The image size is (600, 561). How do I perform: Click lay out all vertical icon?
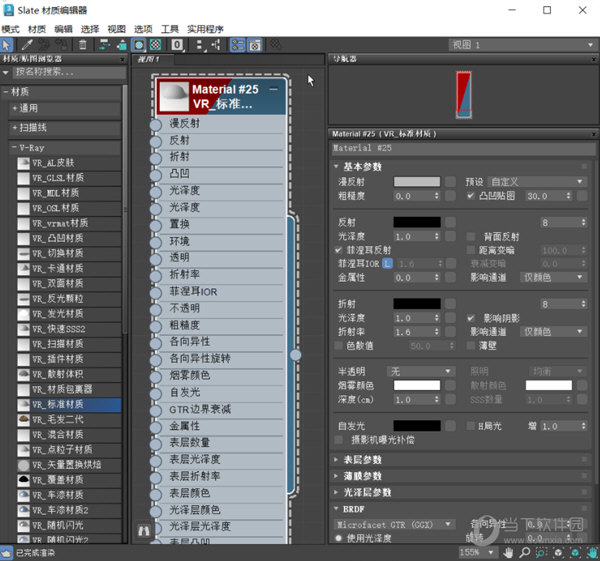pos(200,45)
